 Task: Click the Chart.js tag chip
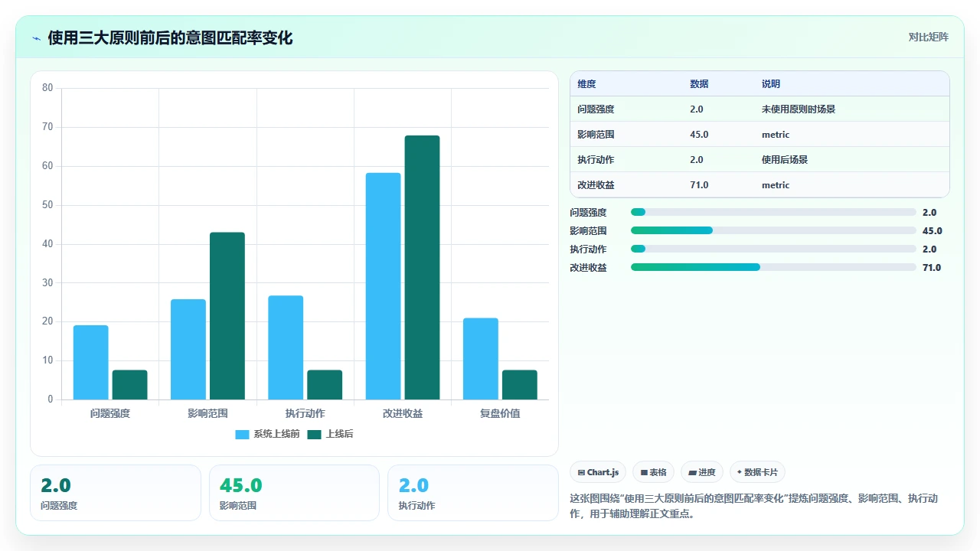[x=598, y=472]
